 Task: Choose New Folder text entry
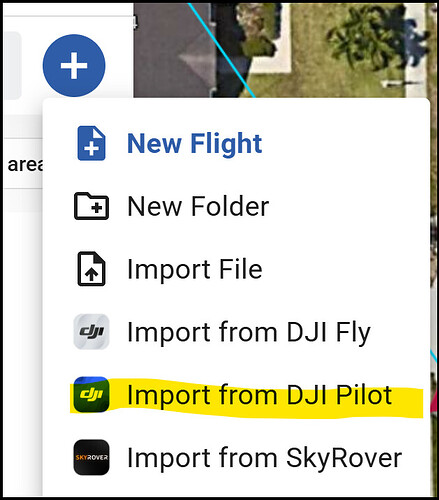coord(198,206)
